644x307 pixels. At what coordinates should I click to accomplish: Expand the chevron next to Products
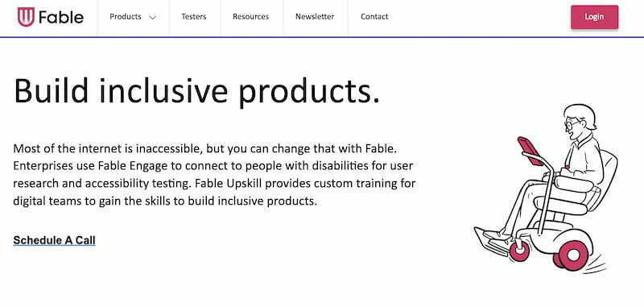pos(152,18)
